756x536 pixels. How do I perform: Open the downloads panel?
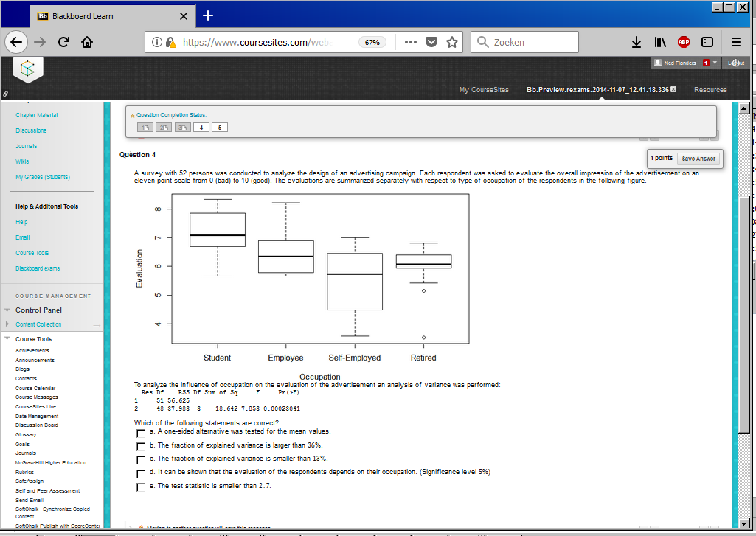[x=637, y=43]
